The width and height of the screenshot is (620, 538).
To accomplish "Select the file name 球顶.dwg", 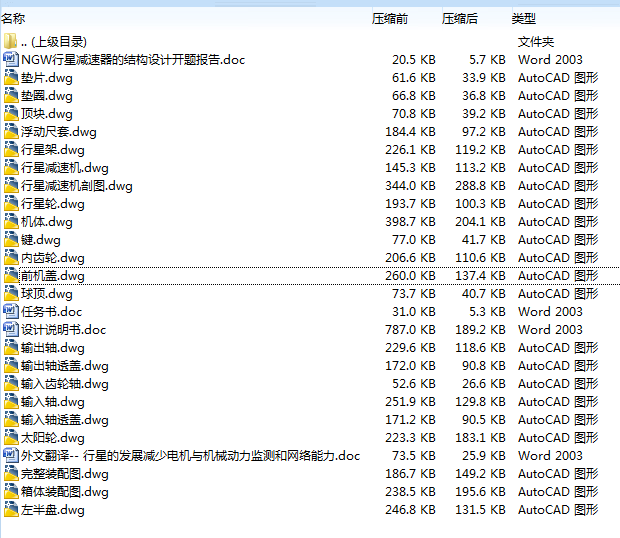I will click(47, 294).
